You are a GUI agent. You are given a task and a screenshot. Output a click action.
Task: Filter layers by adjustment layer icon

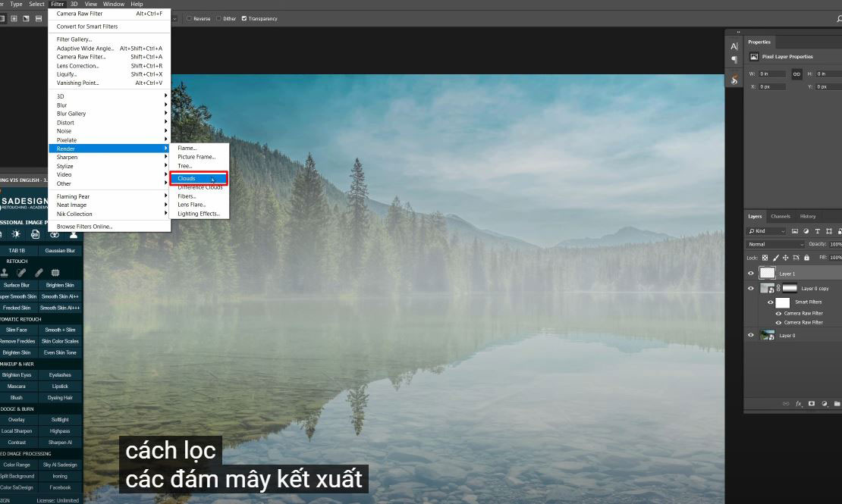(x=806, y=231)
